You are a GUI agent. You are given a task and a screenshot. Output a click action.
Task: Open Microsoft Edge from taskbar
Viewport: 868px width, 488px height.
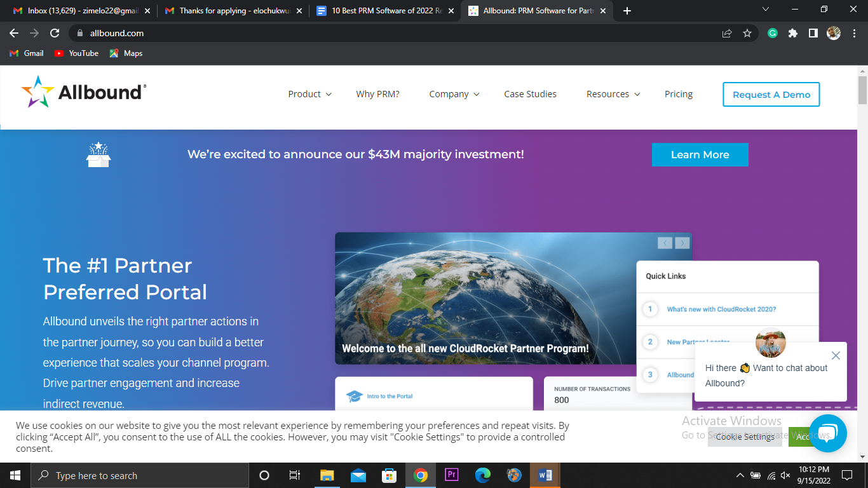click(483, 475)
